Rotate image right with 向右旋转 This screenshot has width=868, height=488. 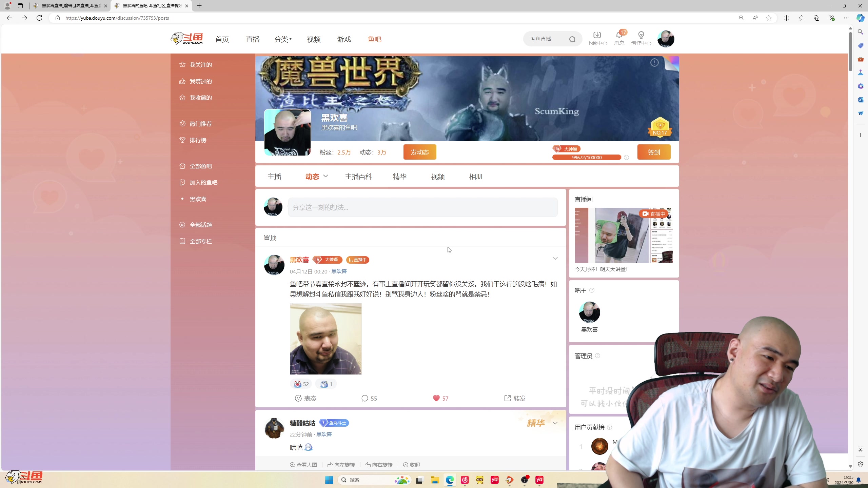click(379, 465)
